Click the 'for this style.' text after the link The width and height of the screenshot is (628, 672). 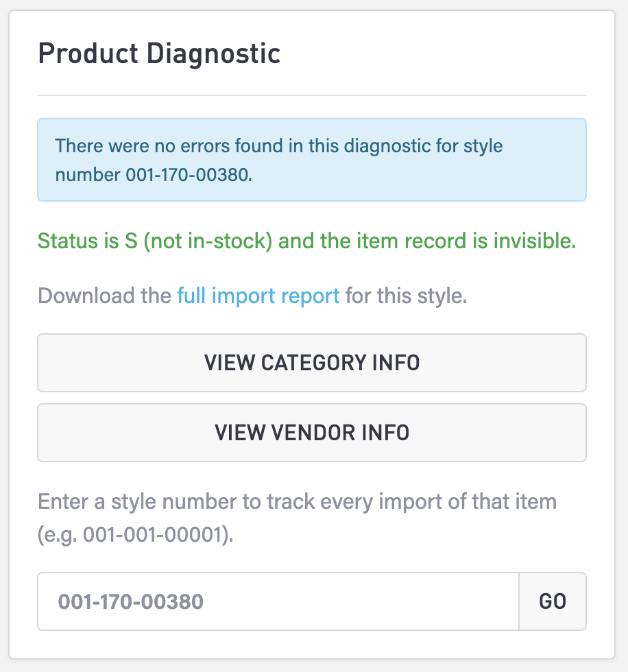pos(406,296)
